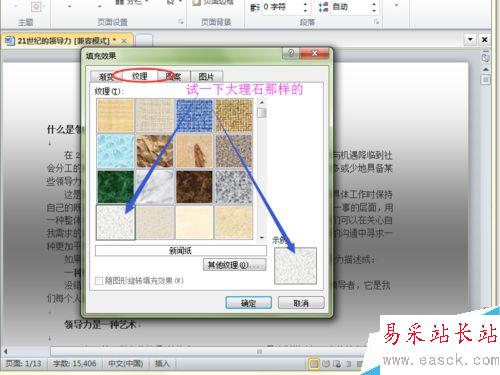Decrease the 0 字符 indent spinner
Image resolution: width=500 pixels, height=375 pixels.
305,11
